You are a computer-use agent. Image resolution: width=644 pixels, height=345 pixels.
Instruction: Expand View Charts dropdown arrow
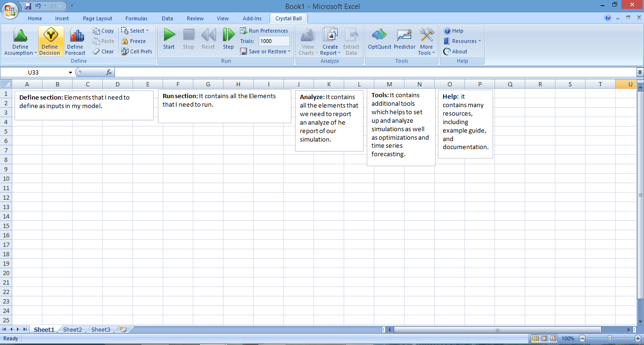(x=317, y=53)
